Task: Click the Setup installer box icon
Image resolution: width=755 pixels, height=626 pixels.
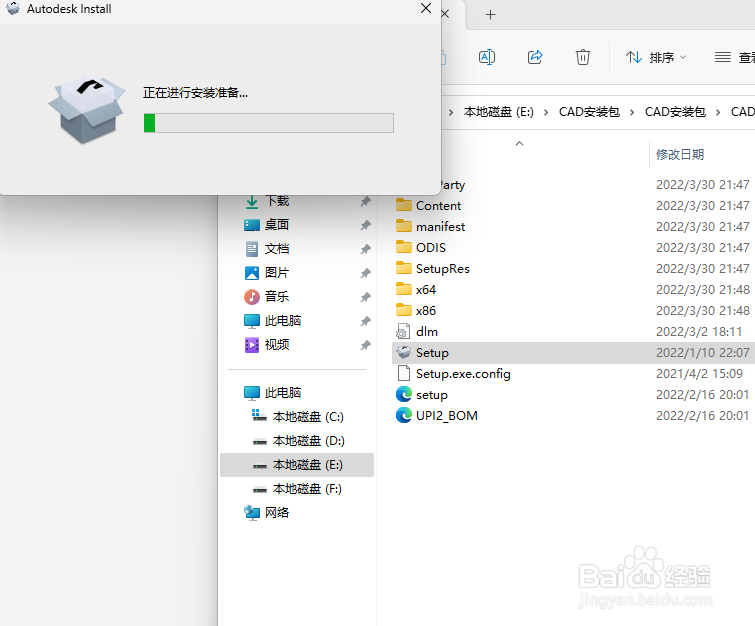Action: (x=404, y=352)
